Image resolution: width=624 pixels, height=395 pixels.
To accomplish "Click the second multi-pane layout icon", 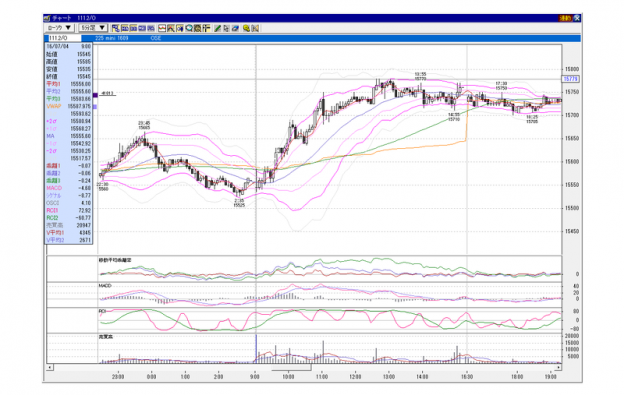I will (125, 28).
